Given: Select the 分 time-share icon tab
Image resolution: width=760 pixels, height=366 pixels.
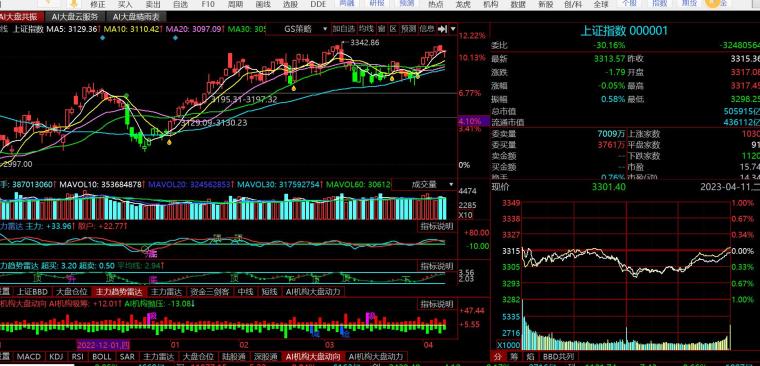Looking at the screenshot, I should point(499,356).
